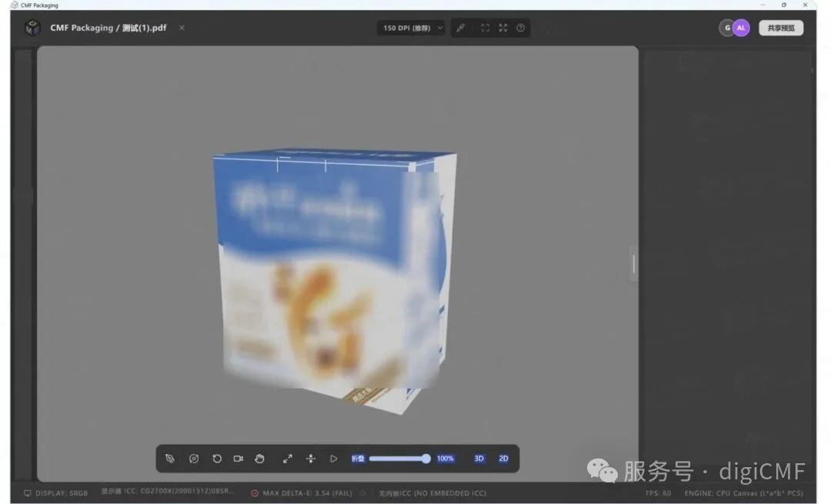The height and width of the screenshot is (504, 831).
Task: Click the G user avatar
Action: pyautogui.click(x=726, y=28)
